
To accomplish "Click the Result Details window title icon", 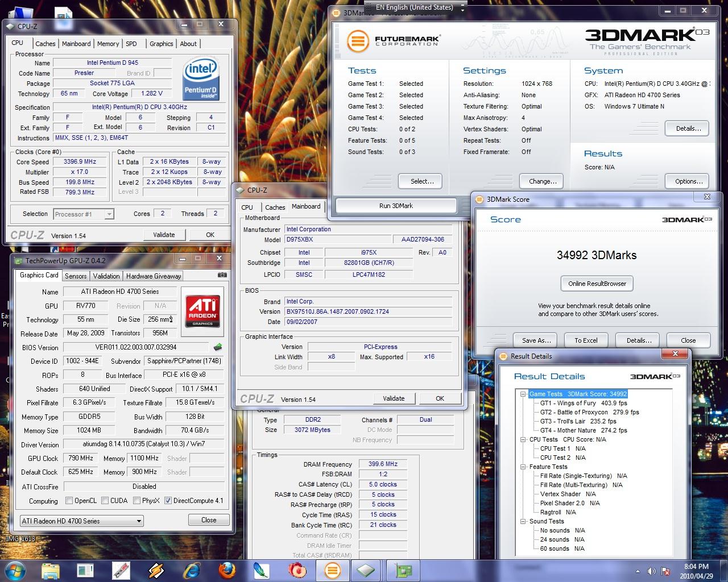I will [503, 356].
